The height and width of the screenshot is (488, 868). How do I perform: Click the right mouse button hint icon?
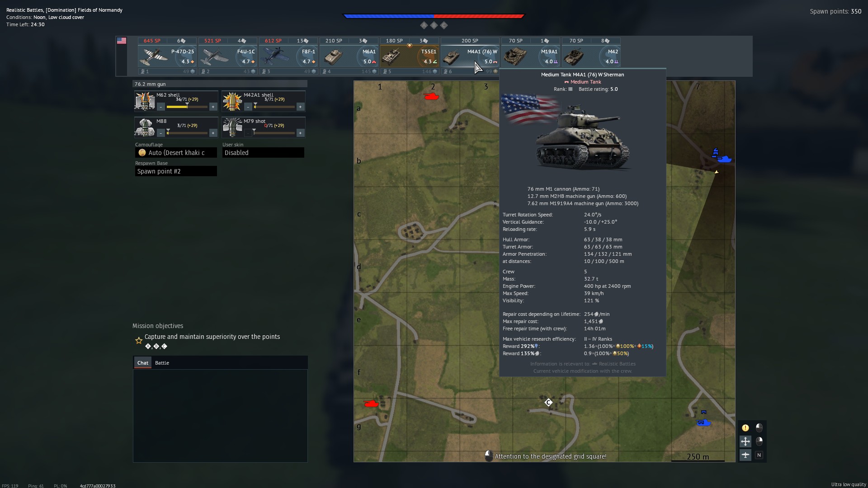(x=759, y=441)
